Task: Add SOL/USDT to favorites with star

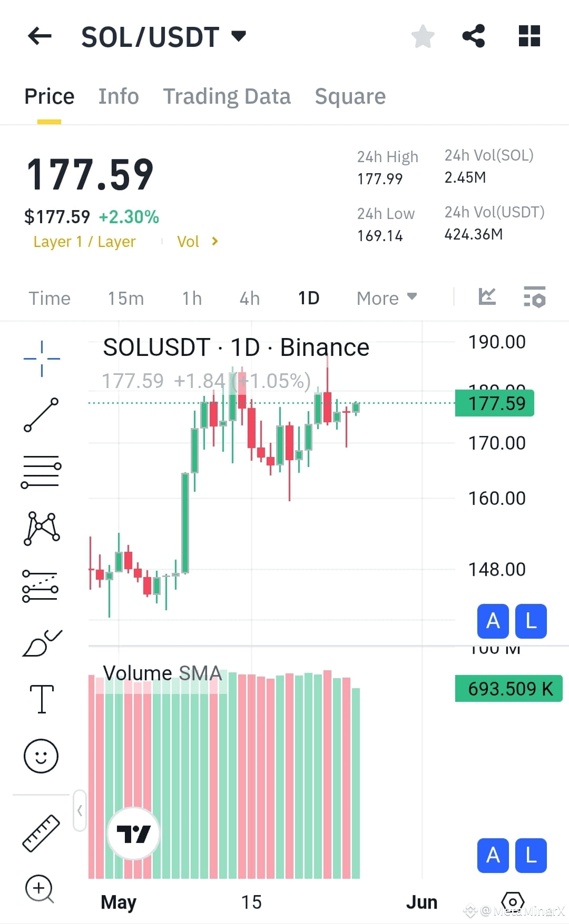Action: tap(423, 36)
